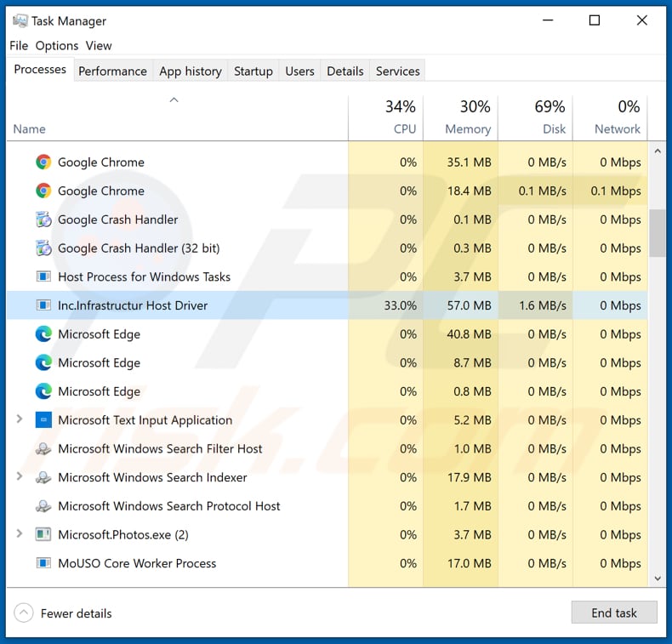Expand the Microsoft.Photos.exe (2) group

[20, 534]
